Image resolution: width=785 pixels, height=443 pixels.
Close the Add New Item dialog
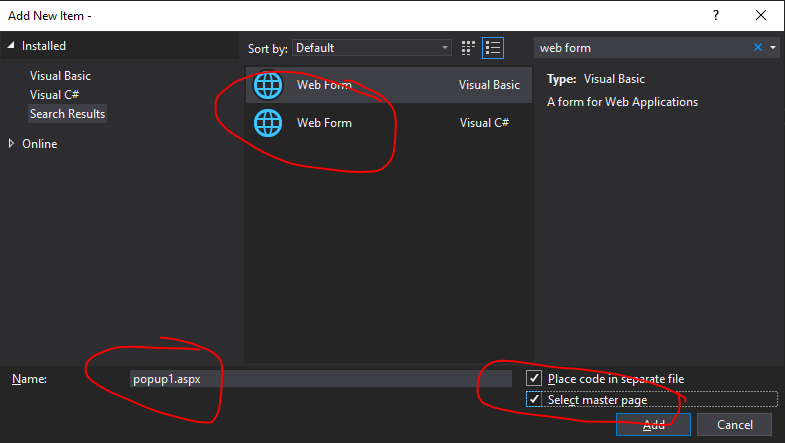pos(761,16)
